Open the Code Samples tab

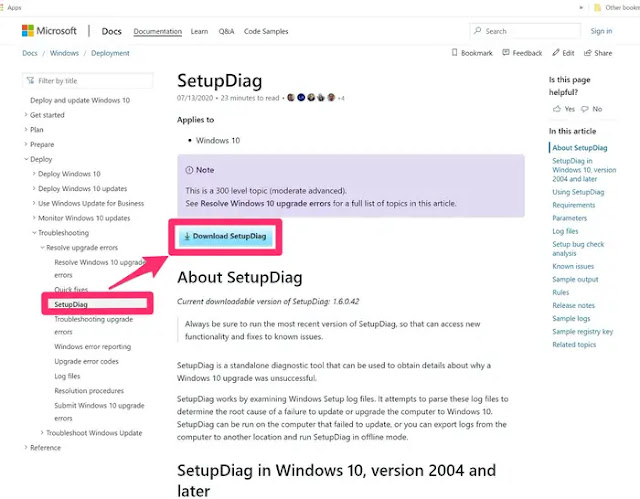(x=266, y=31)
